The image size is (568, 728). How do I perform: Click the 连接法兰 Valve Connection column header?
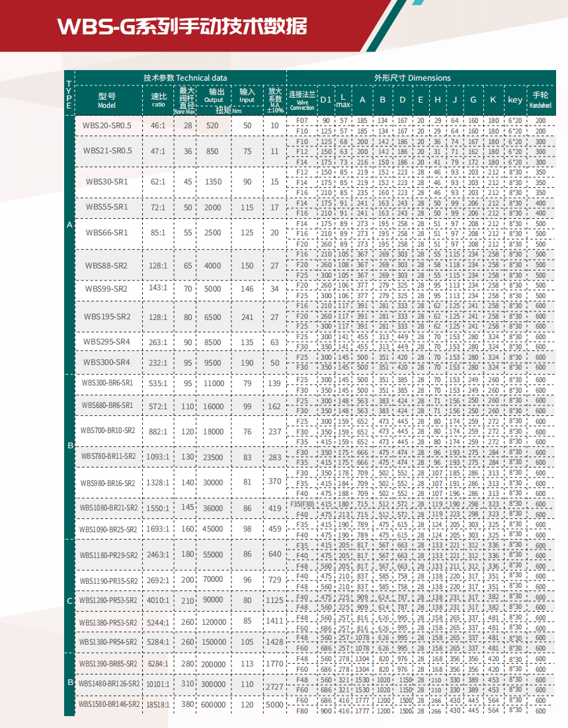pos(302,101)
